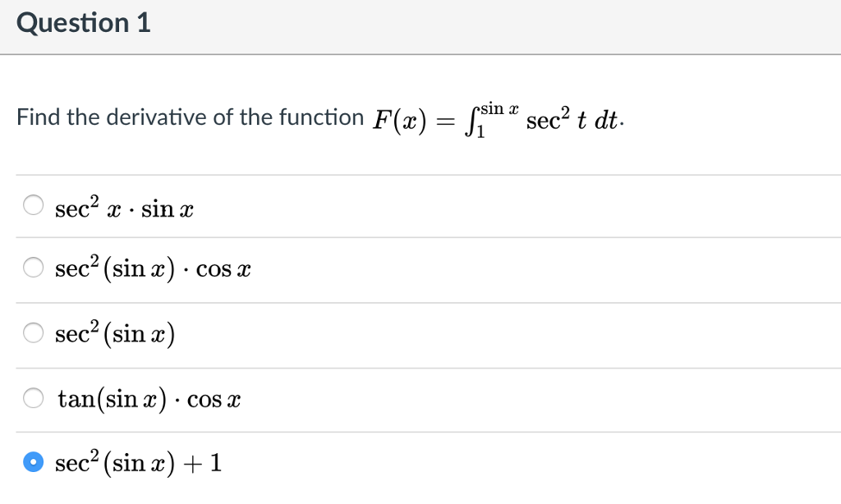Deselect the currently chosen last option
The width and height of the screenshot is (841, 504).
click(34, 461)
